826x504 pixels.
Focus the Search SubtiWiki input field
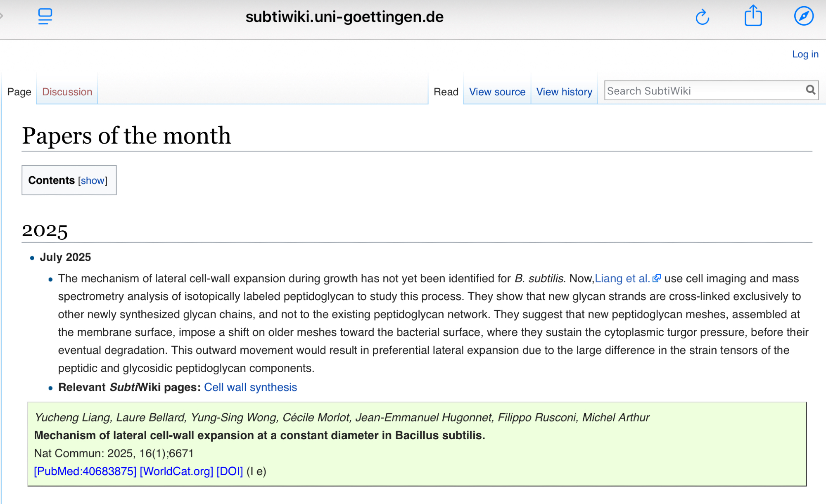[702, 91]
